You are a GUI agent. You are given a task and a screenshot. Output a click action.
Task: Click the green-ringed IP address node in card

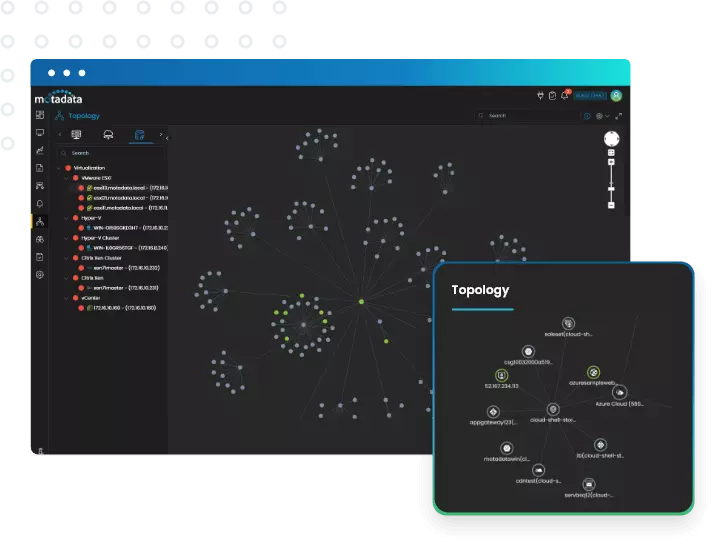pyautogui.click(x=501, y=375)
